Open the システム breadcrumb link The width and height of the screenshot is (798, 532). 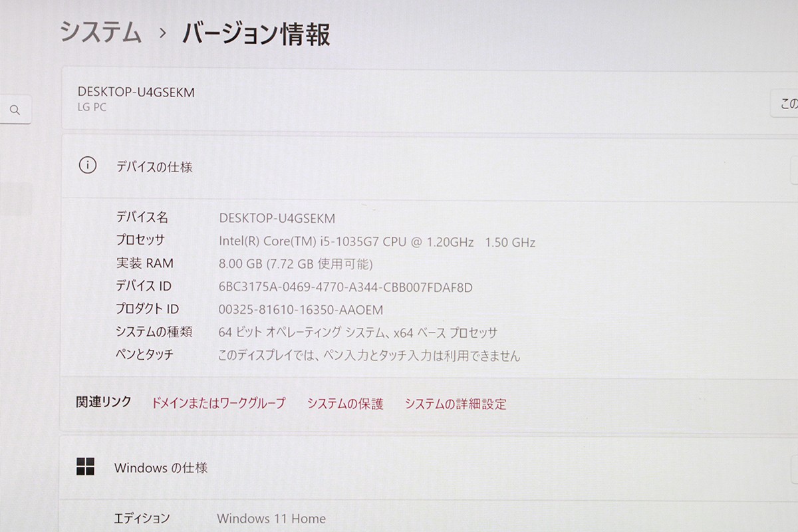pyautogui.click(x=100, y=32)
